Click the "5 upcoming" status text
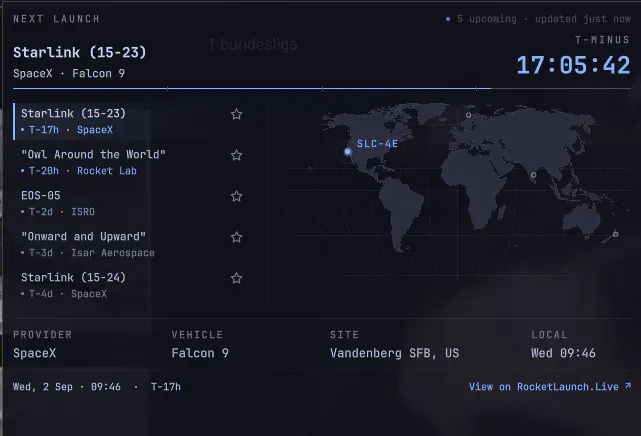This screenshot has width=641, height=436. click(x=486, y=19)
